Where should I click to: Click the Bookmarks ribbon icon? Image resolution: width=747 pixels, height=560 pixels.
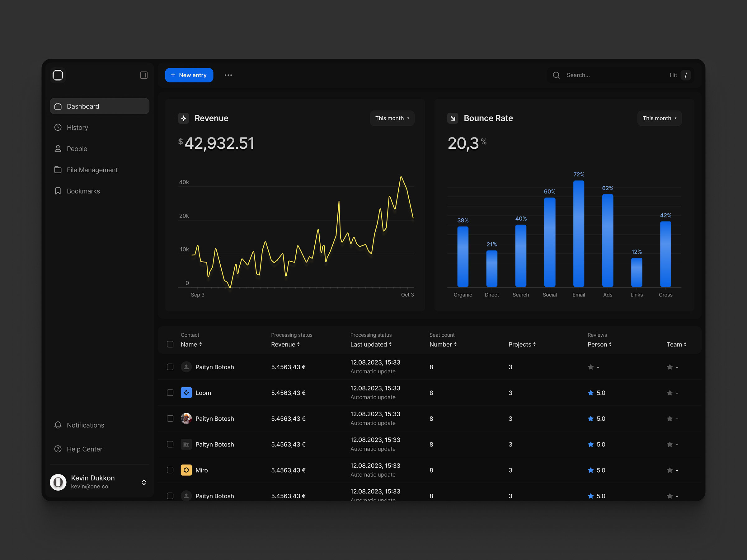58,191
